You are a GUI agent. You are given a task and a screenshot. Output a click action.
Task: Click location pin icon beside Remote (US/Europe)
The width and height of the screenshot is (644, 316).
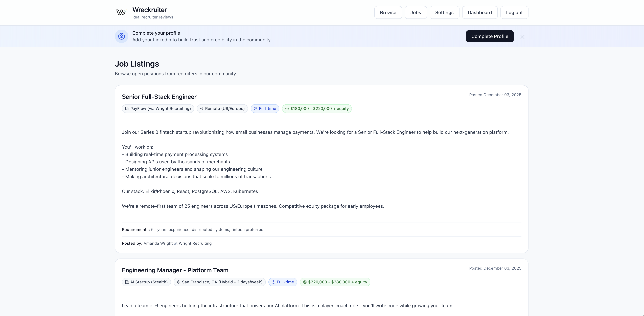point(202,109)
